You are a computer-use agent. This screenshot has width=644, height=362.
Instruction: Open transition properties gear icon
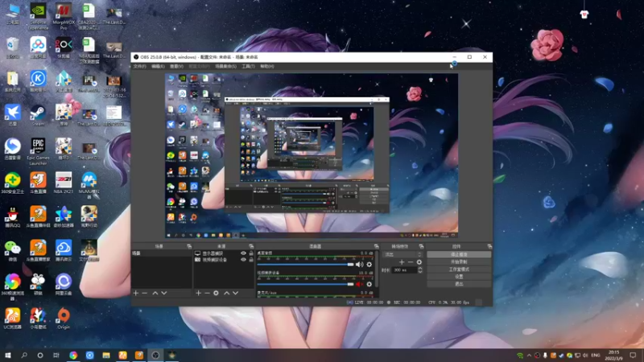pyautogui.click(x=419, y=262)
